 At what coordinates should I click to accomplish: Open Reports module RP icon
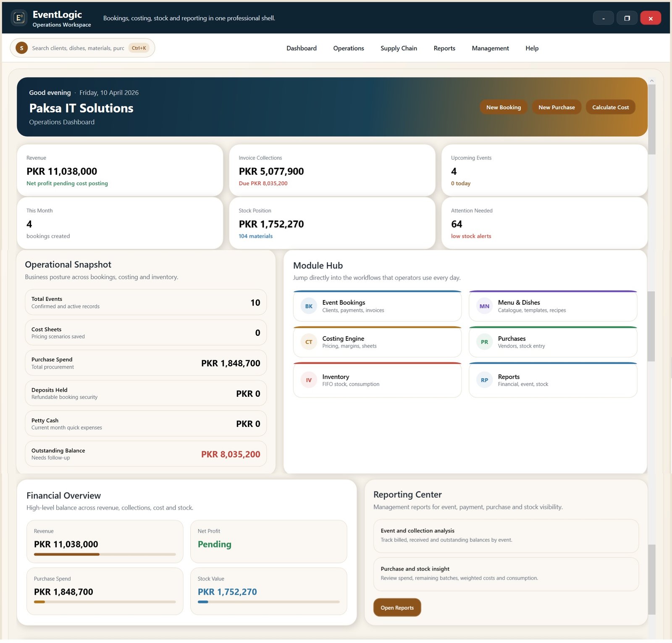point(484,380)
